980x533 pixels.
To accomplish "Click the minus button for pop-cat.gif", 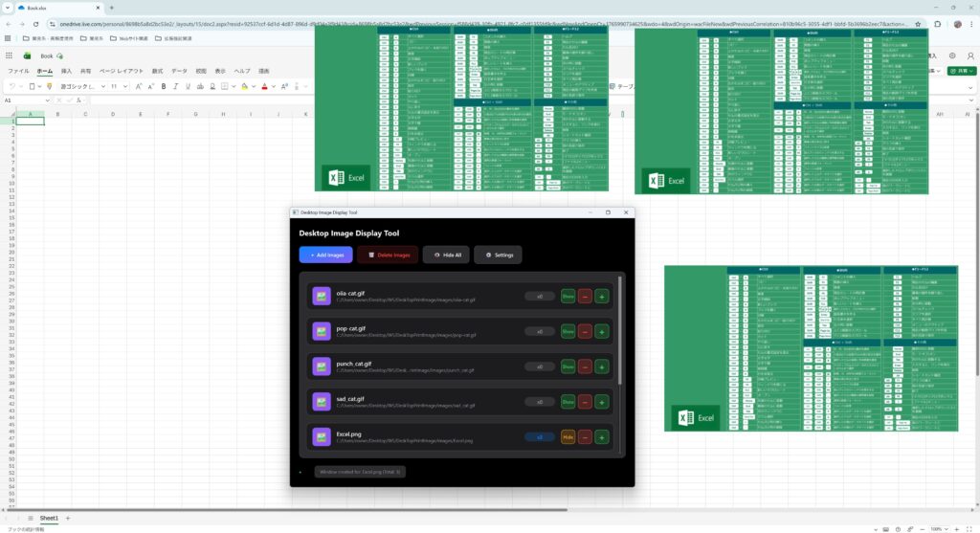I will 585,331.
